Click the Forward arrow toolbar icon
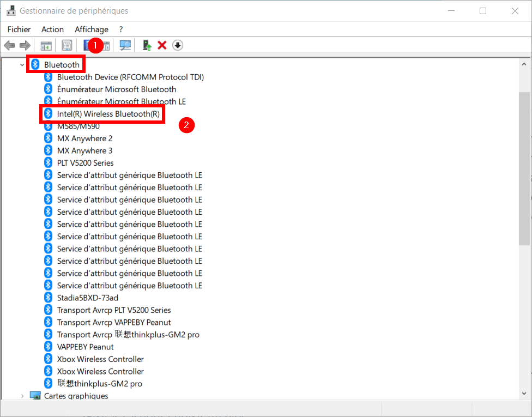532x417 pixels. coord(25,45)
